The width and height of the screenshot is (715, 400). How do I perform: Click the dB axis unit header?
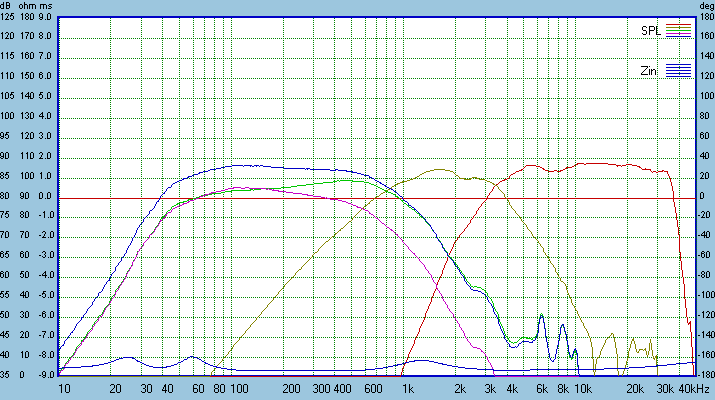pos(8,5)
